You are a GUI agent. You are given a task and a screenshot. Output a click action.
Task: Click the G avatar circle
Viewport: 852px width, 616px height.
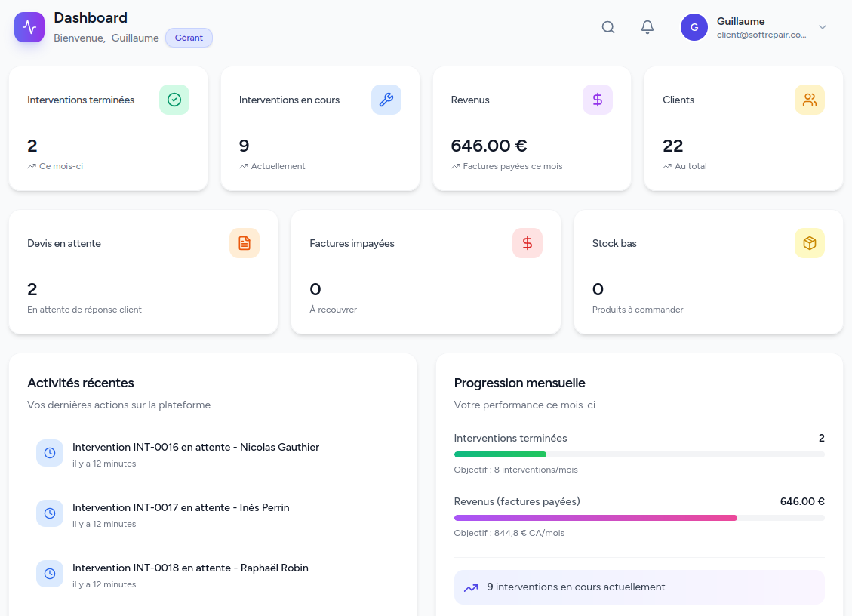694,27
